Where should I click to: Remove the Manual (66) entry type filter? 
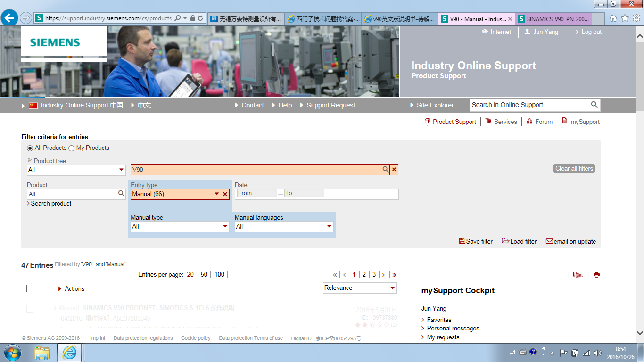pos(225,194)
